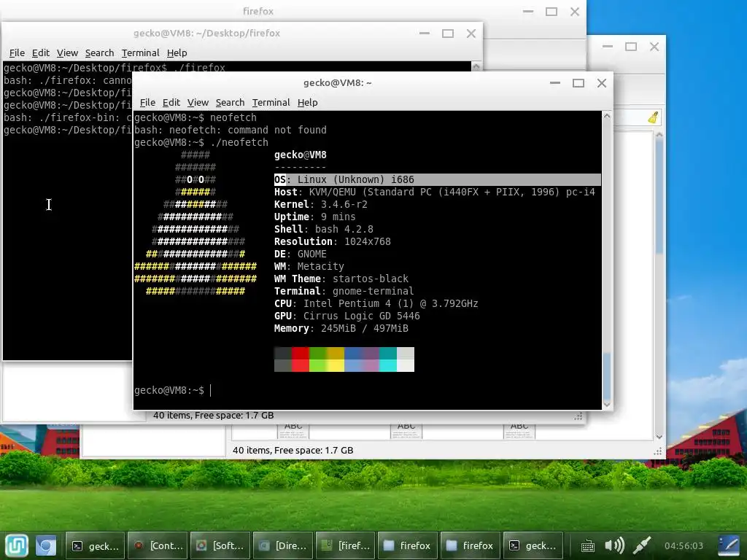Switch to '[Cont...' taskbar window
747x560 pixels.
158,545
